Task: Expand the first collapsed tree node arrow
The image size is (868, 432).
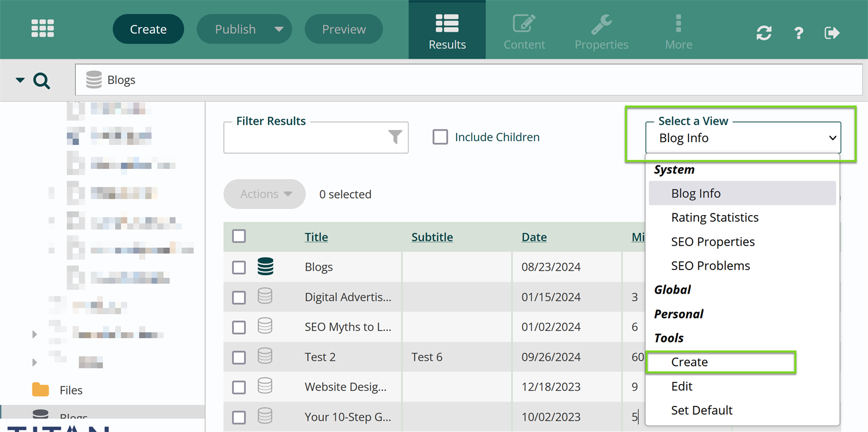Action: click(35, 334)
